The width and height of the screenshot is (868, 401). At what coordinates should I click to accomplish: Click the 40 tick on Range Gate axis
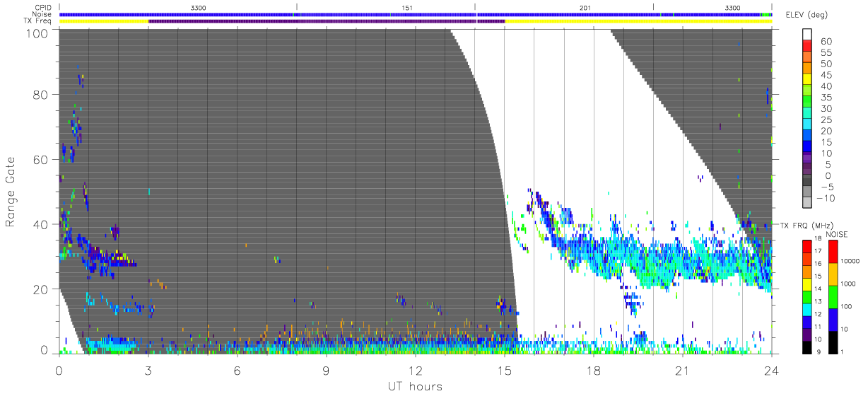pos(40,224)
